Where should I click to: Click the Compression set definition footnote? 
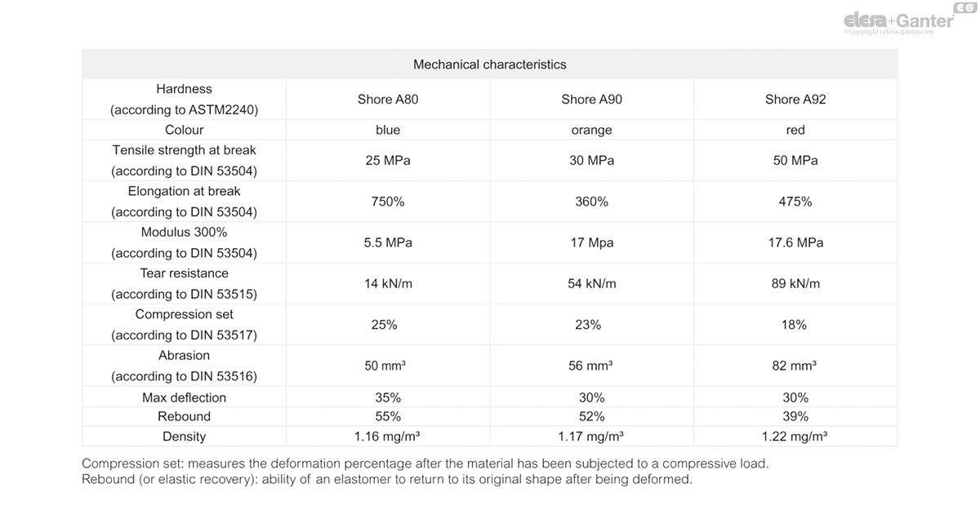coord(425,464)
